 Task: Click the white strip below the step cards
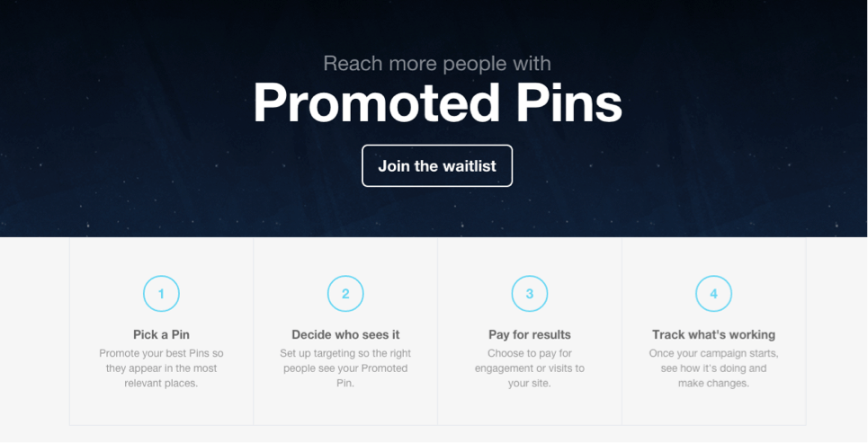coord(437,435)
